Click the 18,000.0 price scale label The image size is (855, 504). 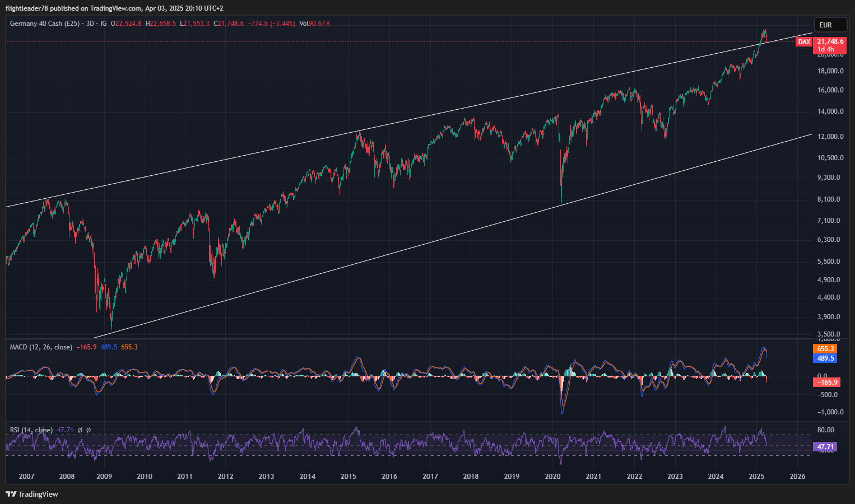(830, 71)
